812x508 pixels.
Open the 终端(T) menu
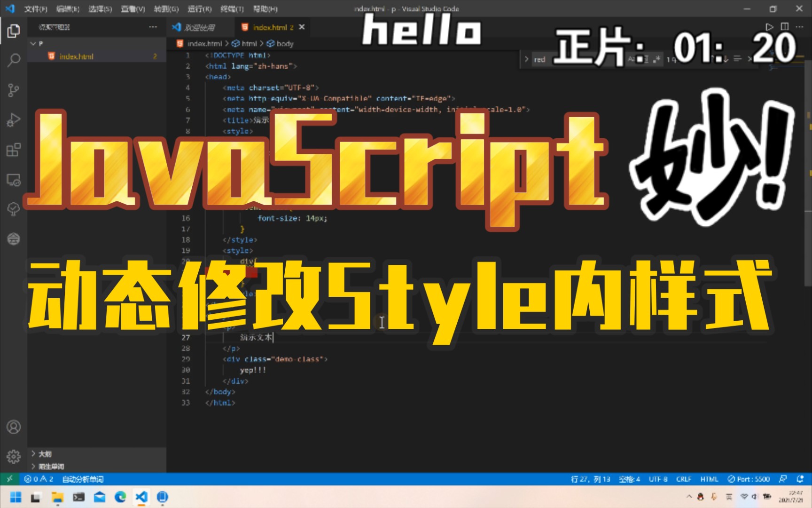(x=232, y=9)
